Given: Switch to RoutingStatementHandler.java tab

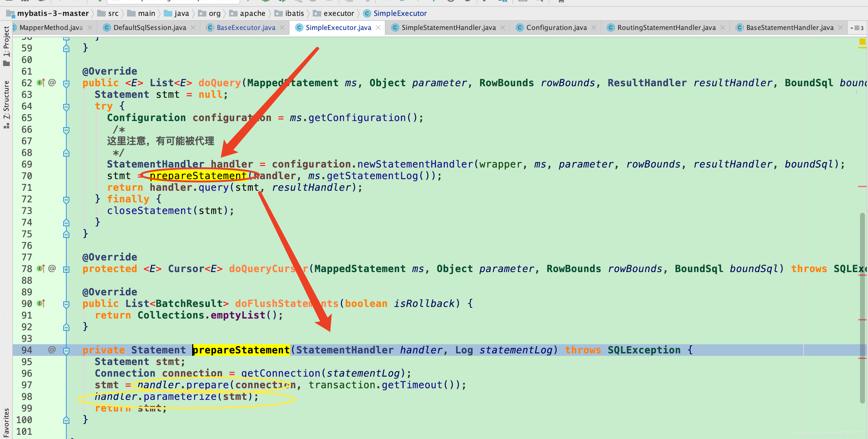Looking at the screenshot, I should pos(666,28).
